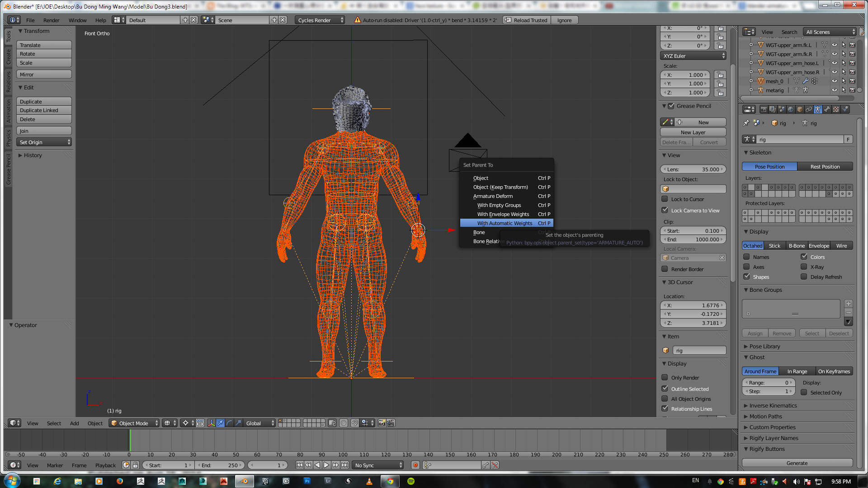868x488 pixels.
Task: Click the OpenGL render animation clapper icon
Action: [x=391, y=423]
